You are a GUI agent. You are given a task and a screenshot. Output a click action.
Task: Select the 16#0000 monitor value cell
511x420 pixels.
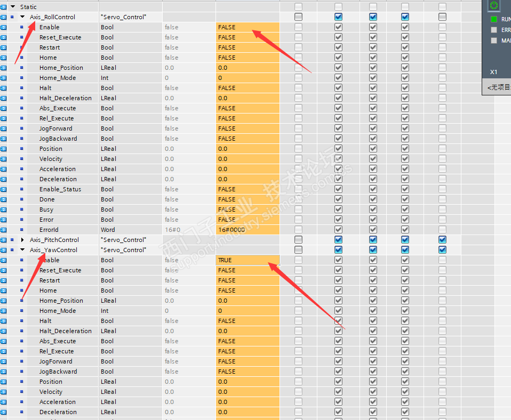pyautogui.click(x=247, y=230)
